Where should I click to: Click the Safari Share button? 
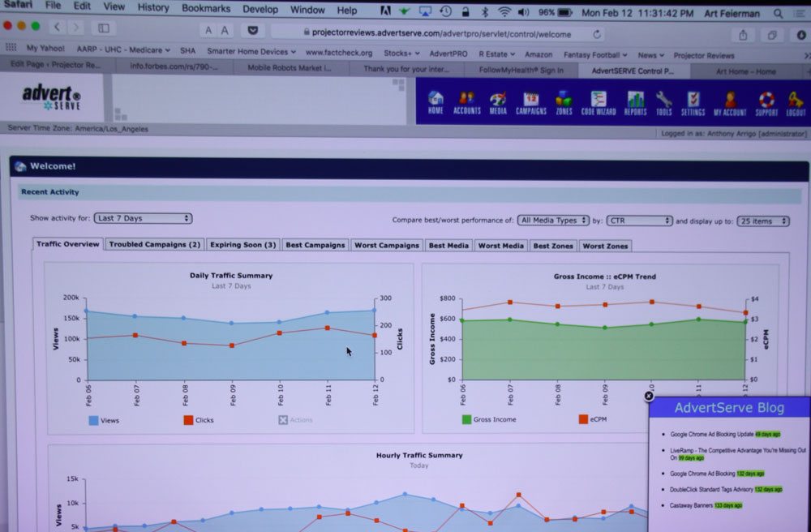[x=743, y=35]
